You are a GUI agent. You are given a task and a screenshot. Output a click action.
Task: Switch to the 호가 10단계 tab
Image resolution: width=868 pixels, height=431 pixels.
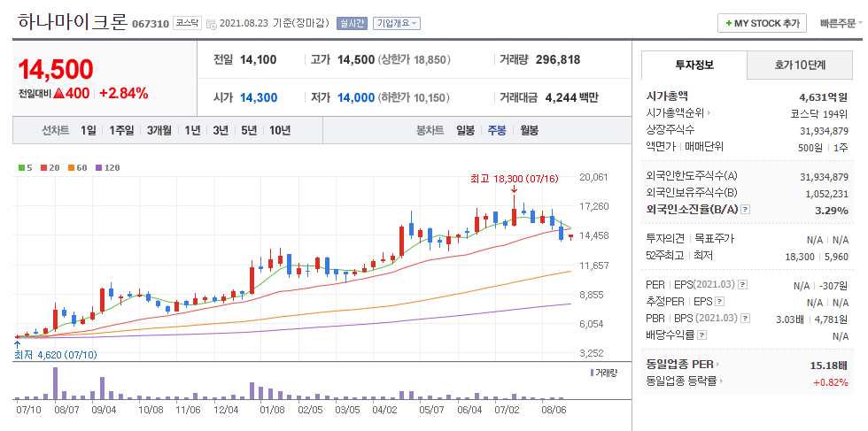(x=800, y=65)
